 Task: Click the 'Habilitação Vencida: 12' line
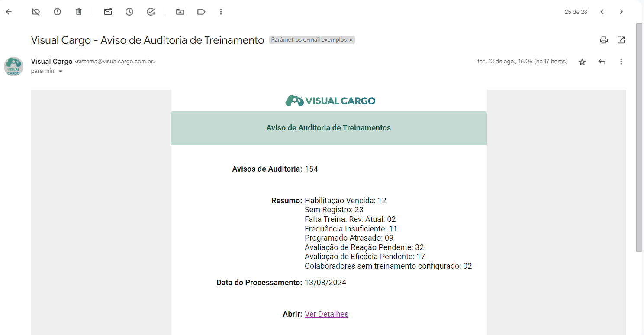(345, 201)
